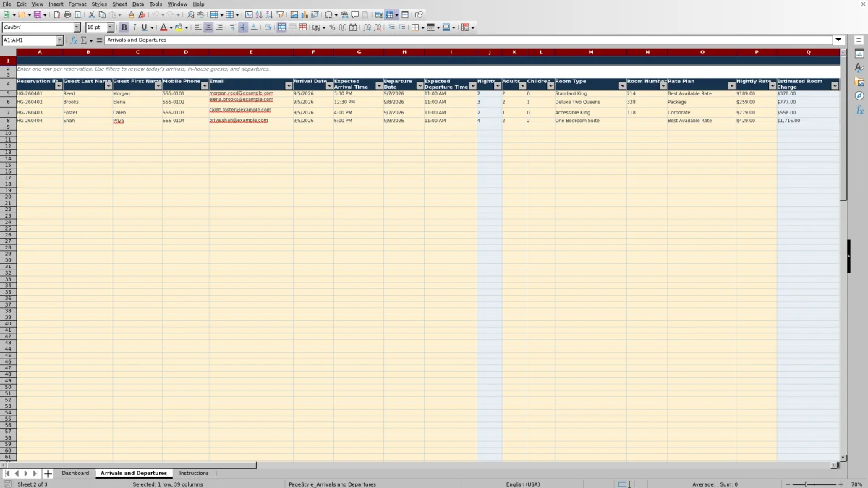Click the Cut scissors icon
This screenshot has height=488, width=868.
click(x=92, y=14)
